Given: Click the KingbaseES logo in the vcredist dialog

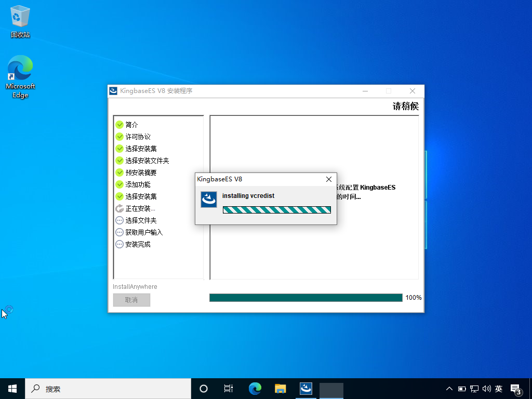Looking at the screenshot, I should point(209,199).
